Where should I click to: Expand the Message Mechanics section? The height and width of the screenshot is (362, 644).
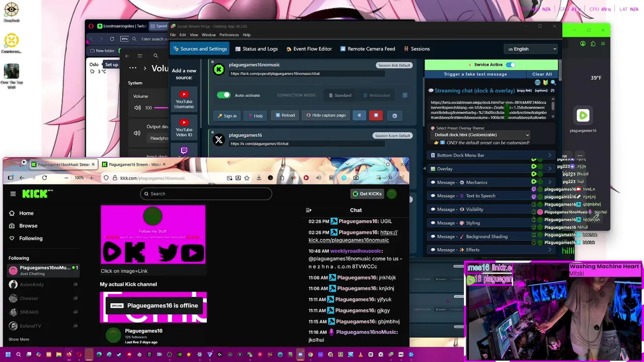(x=491, y=183)
